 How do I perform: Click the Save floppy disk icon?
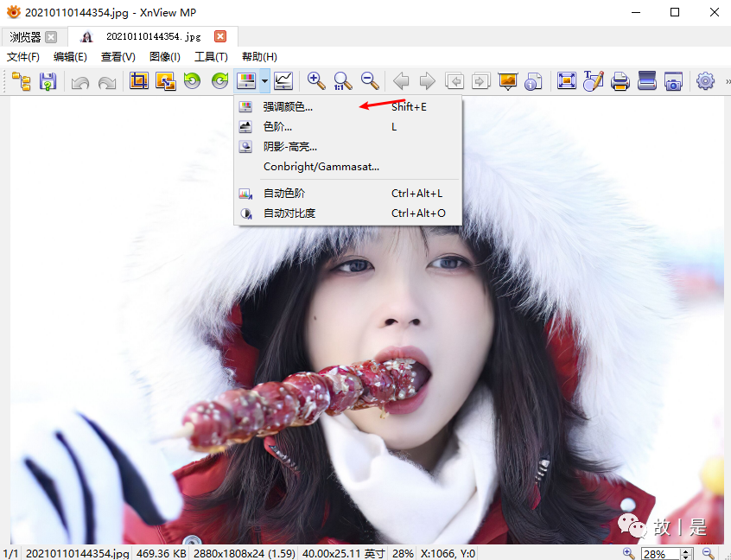tap(48, 82)
